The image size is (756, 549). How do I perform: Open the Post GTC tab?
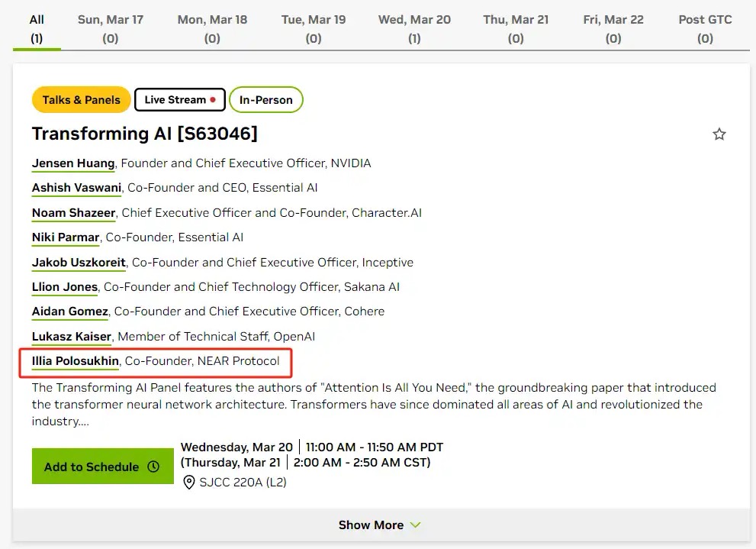click(705, 28)
